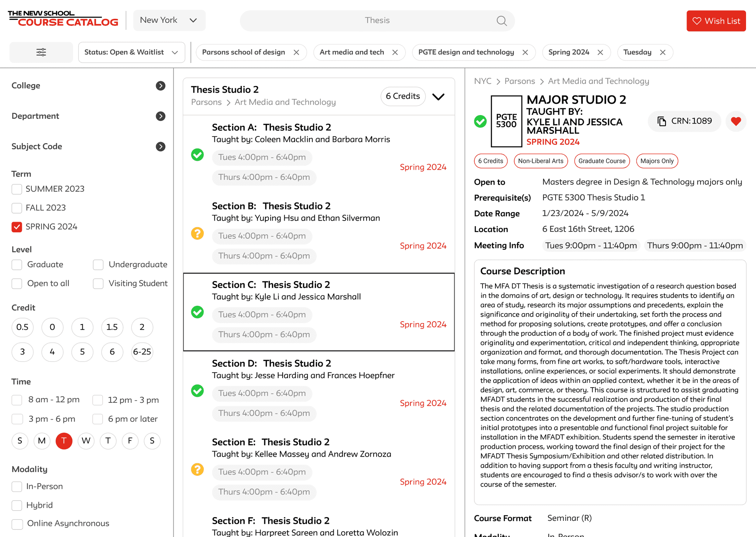Click the Non-Liberal Arts tag
Viewport: 756px width, 537px height.
(541, 161)
